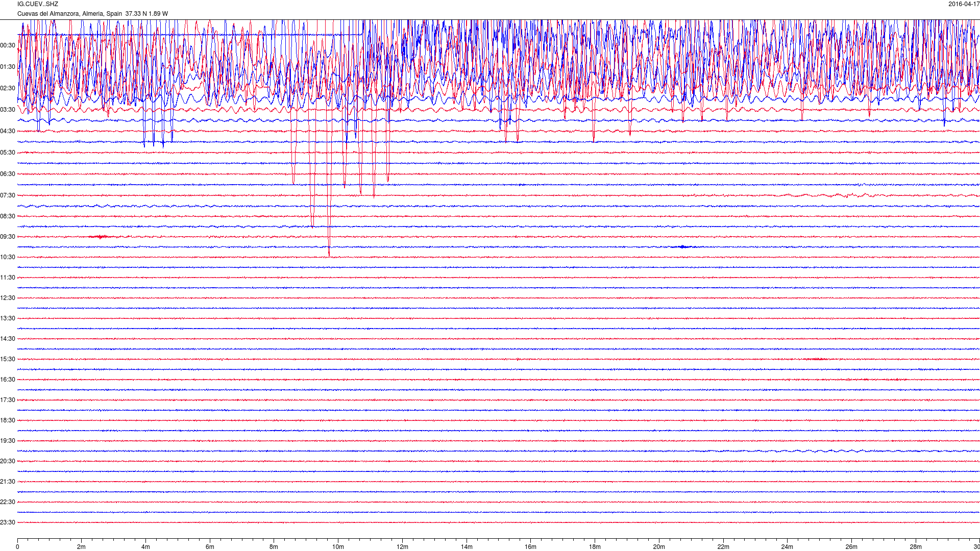Click the 20m axis tick label
The width and height of the screenshot is (980, 551).
(x=659, y=547)
